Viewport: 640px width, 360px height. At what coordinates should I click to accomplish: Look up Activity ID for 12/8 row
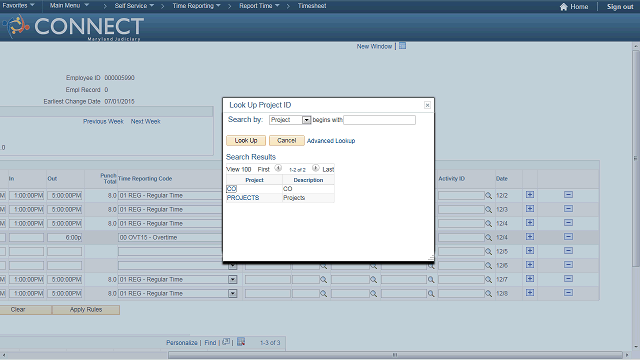pos(488,294)
